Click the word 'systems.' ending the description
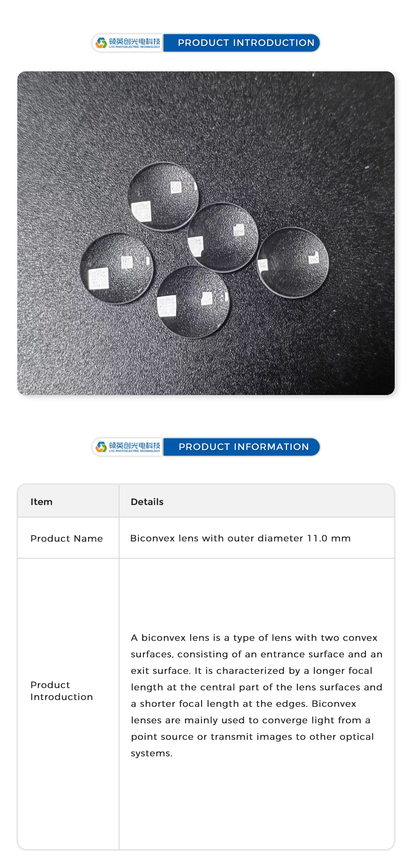The image size is (412, 868). (152, 753)
